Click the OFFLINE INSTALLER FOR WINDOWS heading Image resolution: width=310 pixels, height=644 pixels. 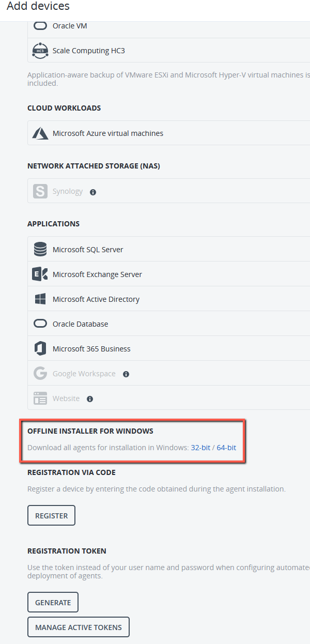tap(90, 431)
